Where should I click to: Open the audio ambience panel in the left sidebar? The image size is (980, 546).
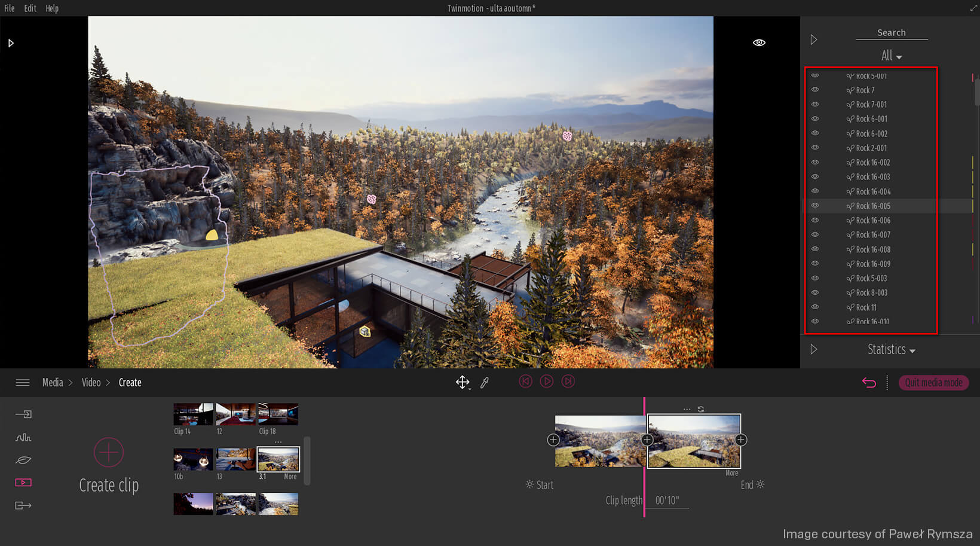23,437
